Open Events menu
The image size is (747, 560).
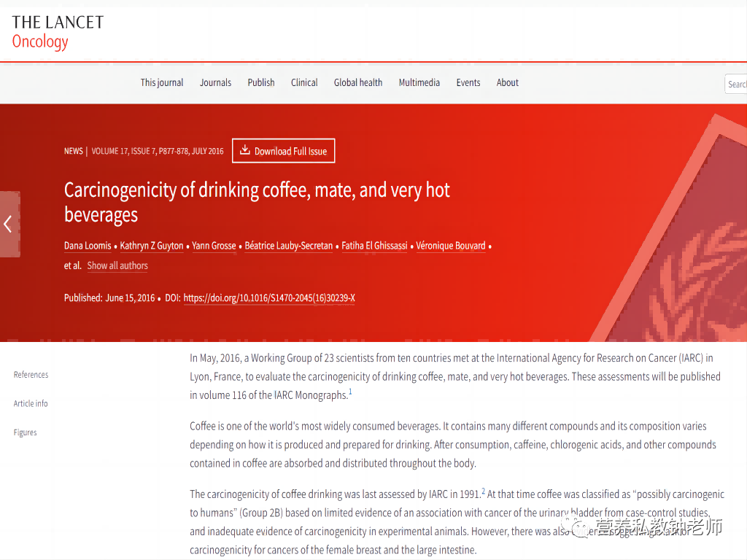(x=468, y=83)
